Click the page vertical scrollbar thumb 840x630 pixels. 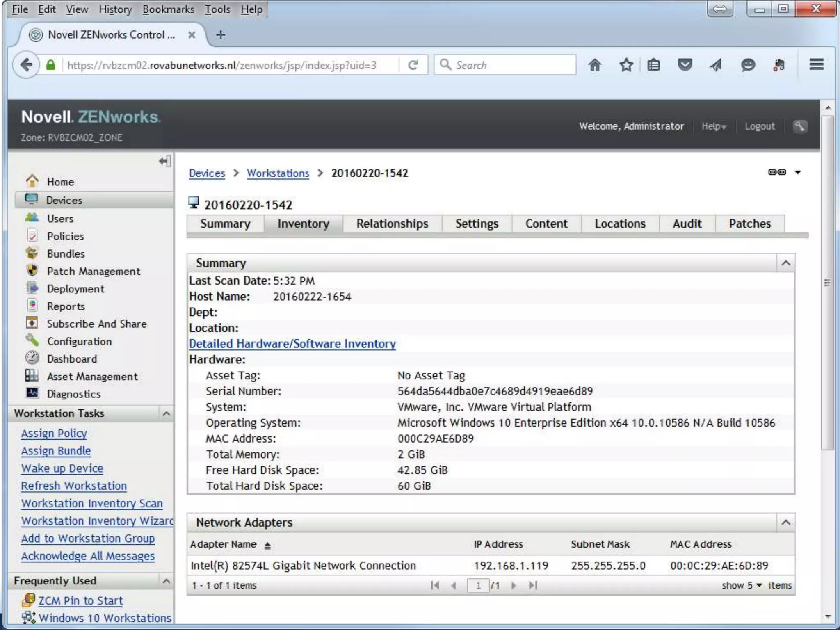[x=827, y=283]
